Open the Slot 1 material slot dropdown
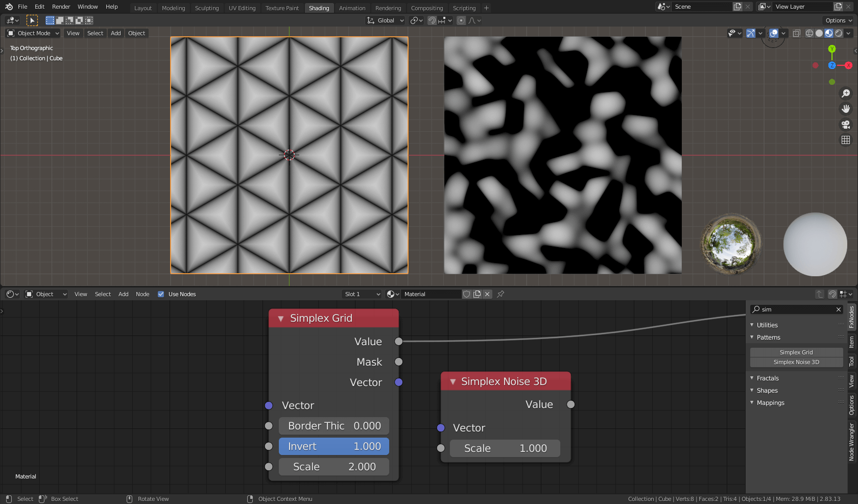Screen dimensions: 858x504 pos(361,294)
